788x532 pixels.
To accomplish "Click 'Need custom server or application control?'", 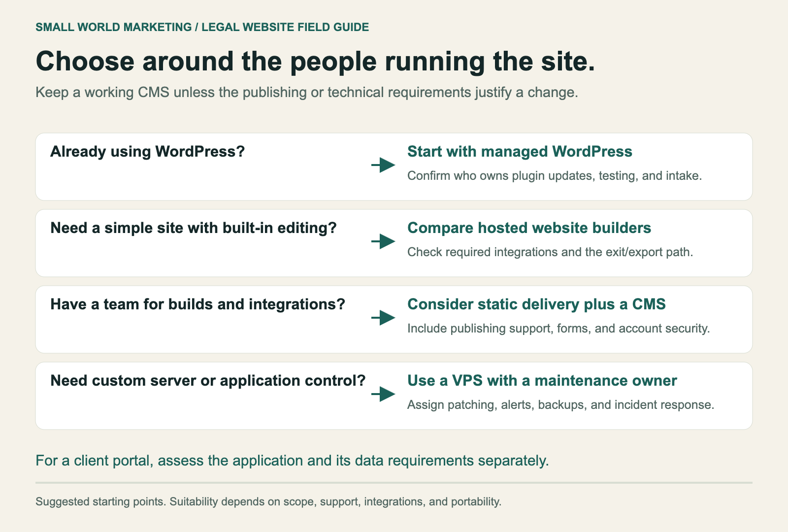I will tap(208, 380).
